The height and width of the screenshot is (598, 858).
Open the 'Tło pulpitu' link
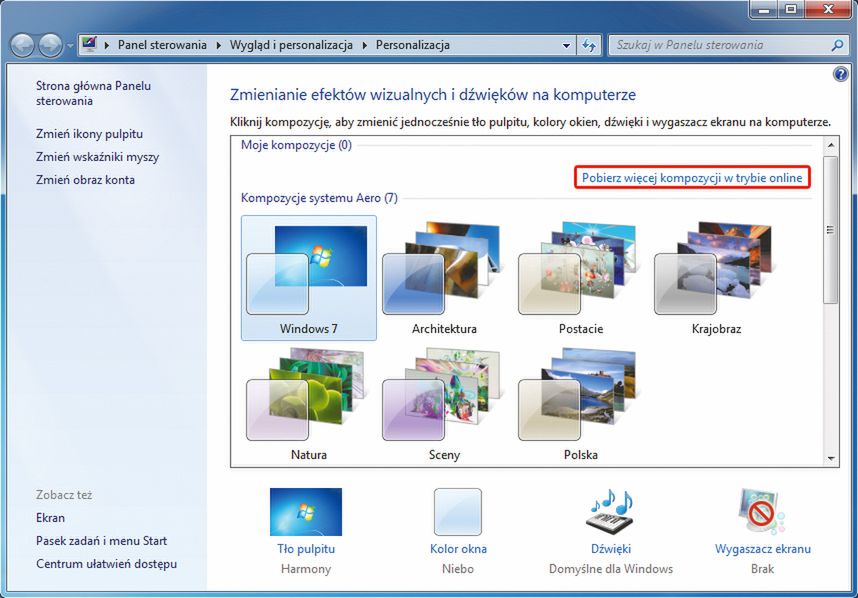coord(306,549)
